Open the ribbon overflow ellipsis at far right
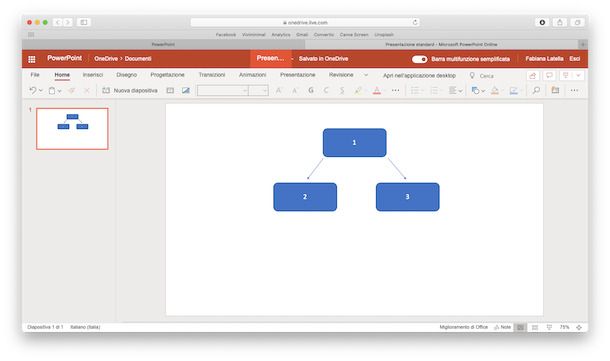 [574, 90]
